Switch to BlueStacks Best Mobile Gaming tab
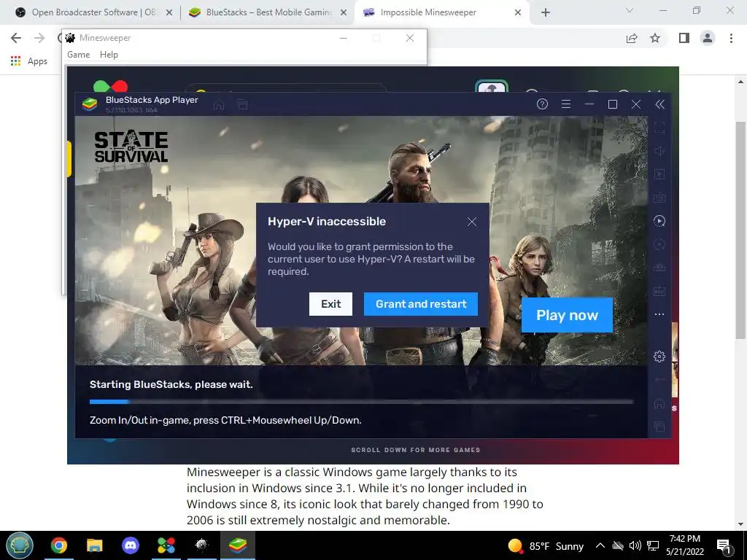 [267, 12]
